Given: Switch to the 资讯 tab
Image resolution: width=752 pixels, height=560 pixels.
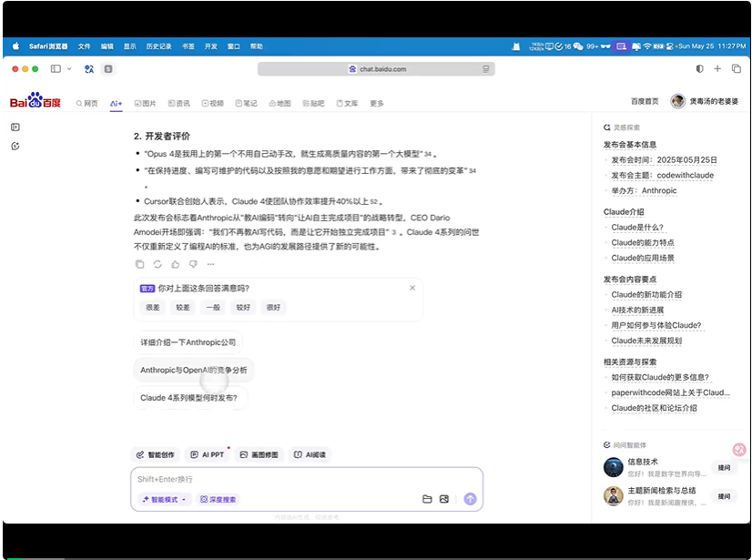Looking at the screenshot, I should pos(178,103).
